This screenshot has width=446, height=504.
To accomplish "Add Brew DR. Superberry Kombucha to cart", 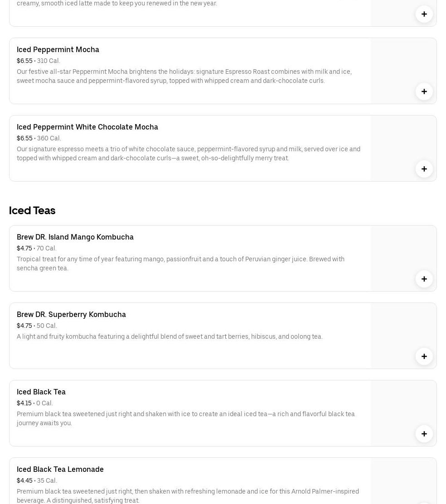I will 424,356.
